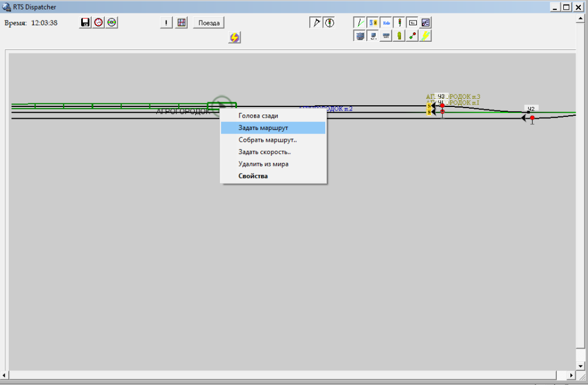
Task: Select 'Собрать маршрут..' menu entry
Action: (x=267, y=140)
